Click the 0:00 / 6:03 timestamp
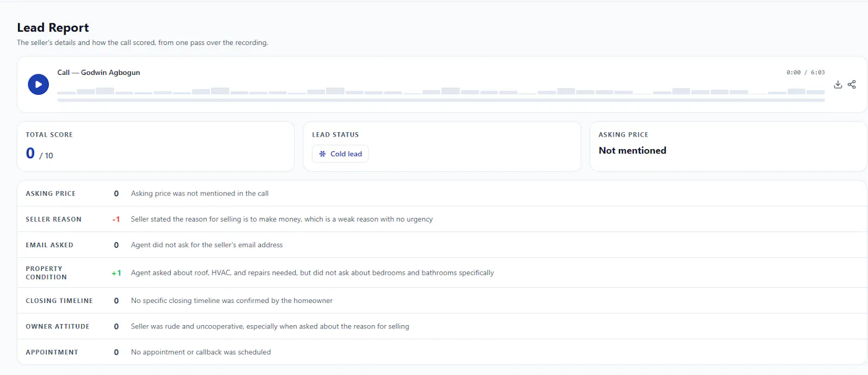This screenshot has height=375, width=868. pyautogui.click(x=806, y=73)
